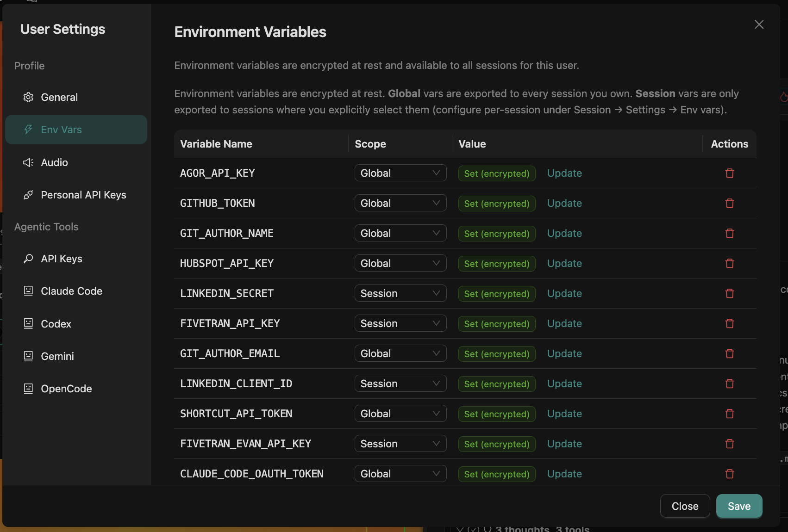
Task: Update the CLAUDE_CODE_OAUTH_TOKEN value
Action: (564, 474)
